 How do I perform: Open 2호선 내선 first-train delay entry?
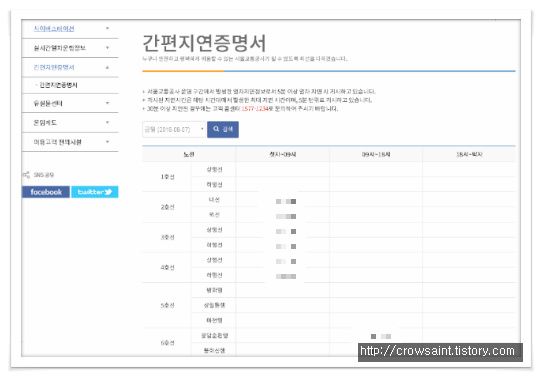click(x=286, y=201)
